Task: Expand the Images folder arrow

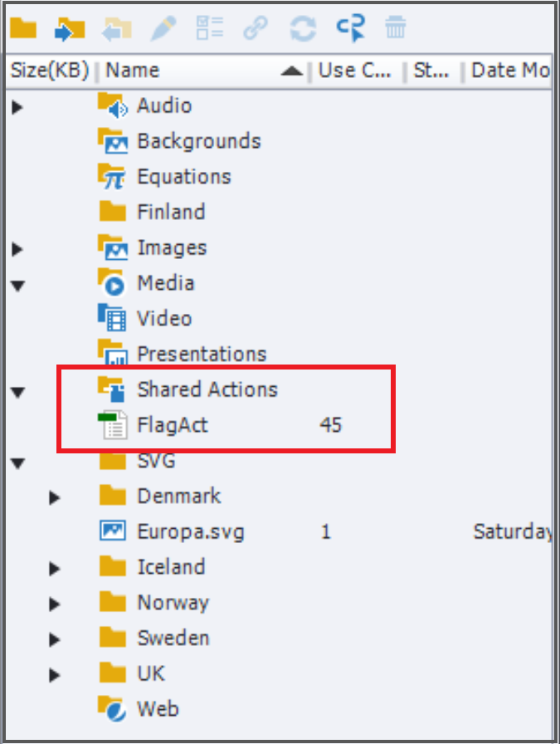Action: 18,248
